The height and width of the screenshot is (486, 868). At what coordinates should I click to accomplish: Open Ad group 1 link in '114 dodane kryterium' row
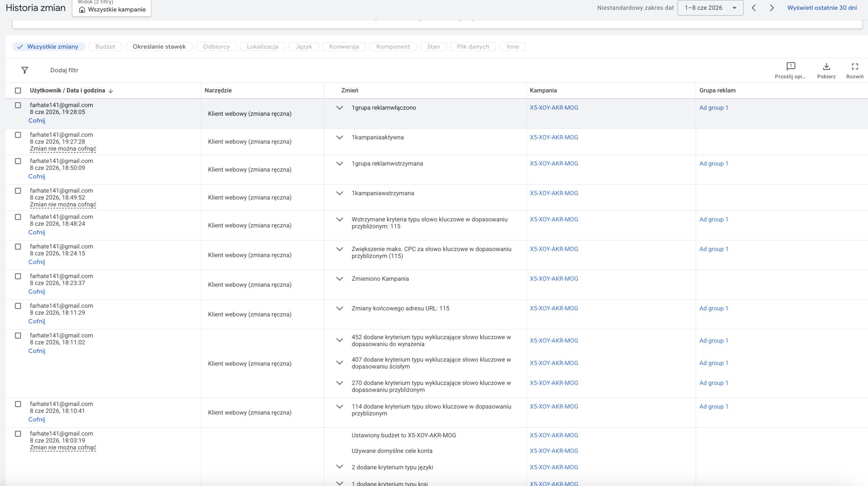click(714, 407)
